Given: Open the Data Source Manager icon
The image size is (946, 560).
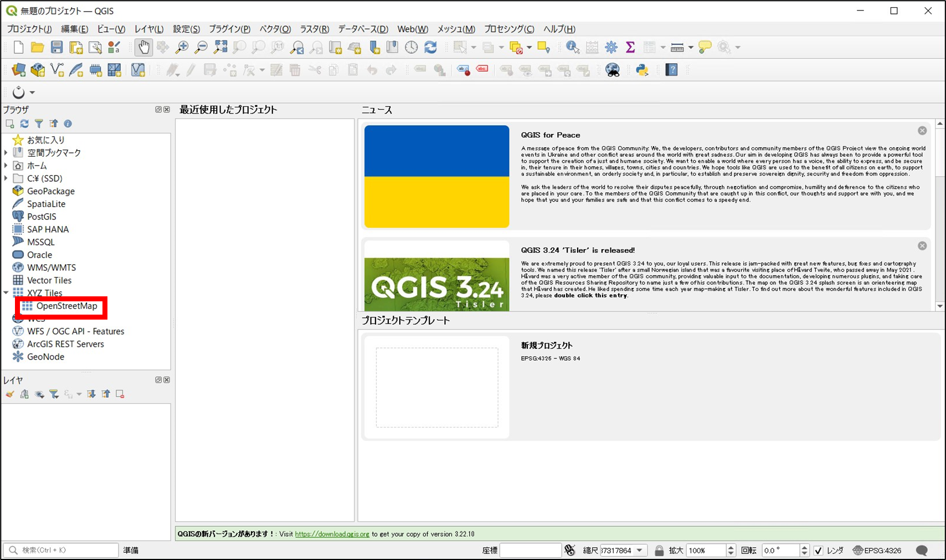Looking at the screenshot, I should point(18,70).
